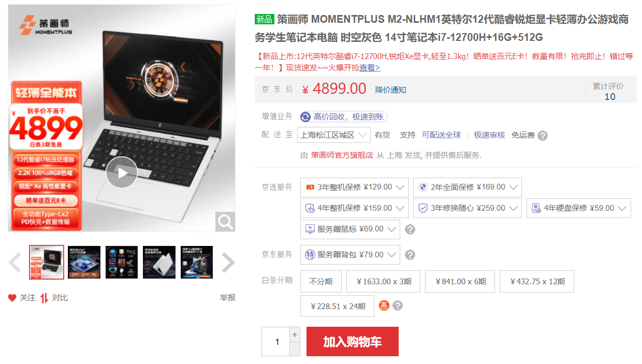The width and height of the screenshot is (642, 364).
Task: Choose ¥1633.00 x 3期 installment plan
Action: 383,282
